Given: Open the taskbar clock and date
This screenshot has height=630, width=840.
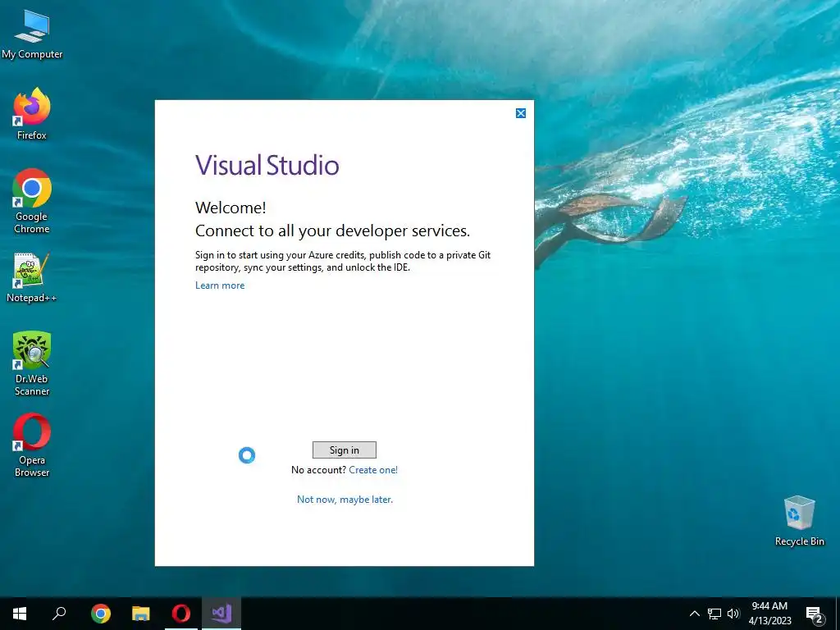Looking at the screenshot, I should point(769,614).
